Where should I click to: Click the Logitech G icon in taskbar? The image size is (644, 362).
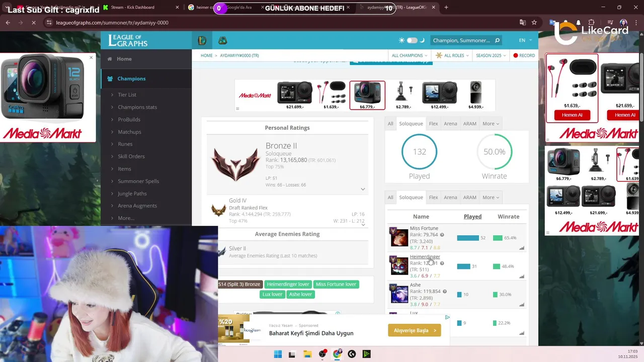coord(352,354)
